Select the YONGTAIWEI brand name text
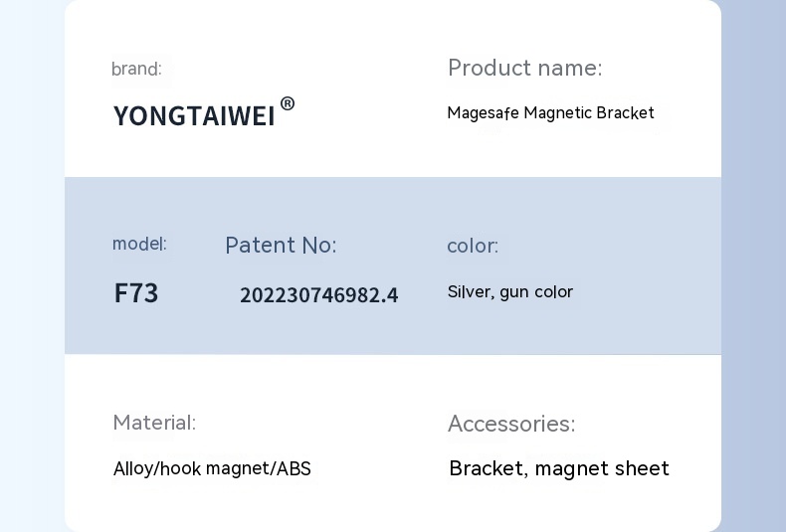The image size is (786, 532). pos(194,116)
